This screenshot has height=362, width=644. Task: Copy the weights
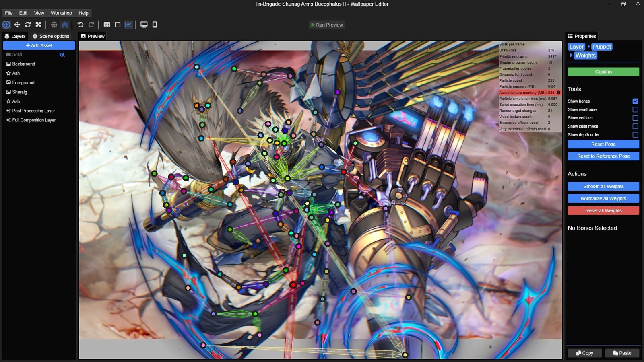[585, 353]
